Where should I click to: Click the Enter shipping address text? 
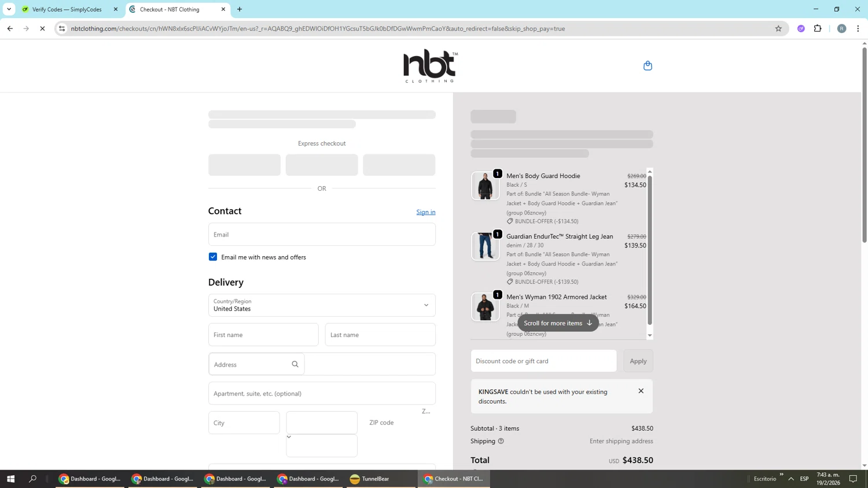(x=621, y=441)
